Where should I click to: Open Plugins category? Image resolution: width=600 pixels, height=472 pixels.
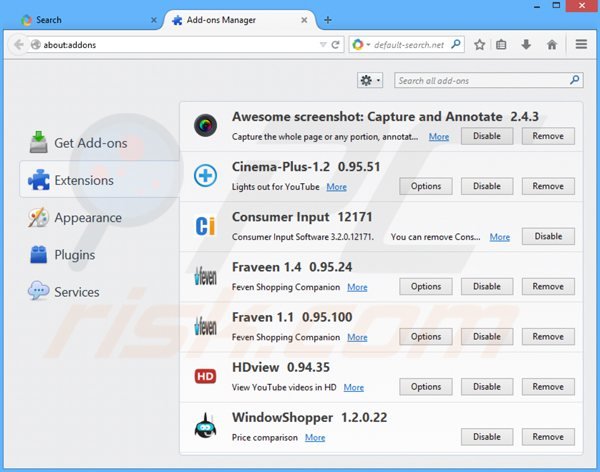[99, 255]
